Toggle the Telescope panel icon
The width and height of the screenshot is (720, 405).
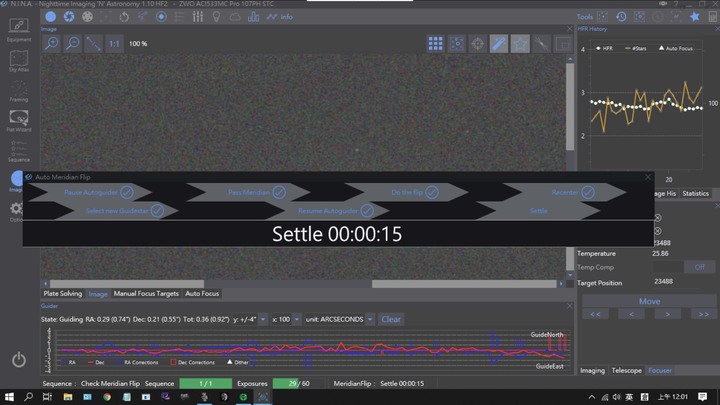point(142,17)
